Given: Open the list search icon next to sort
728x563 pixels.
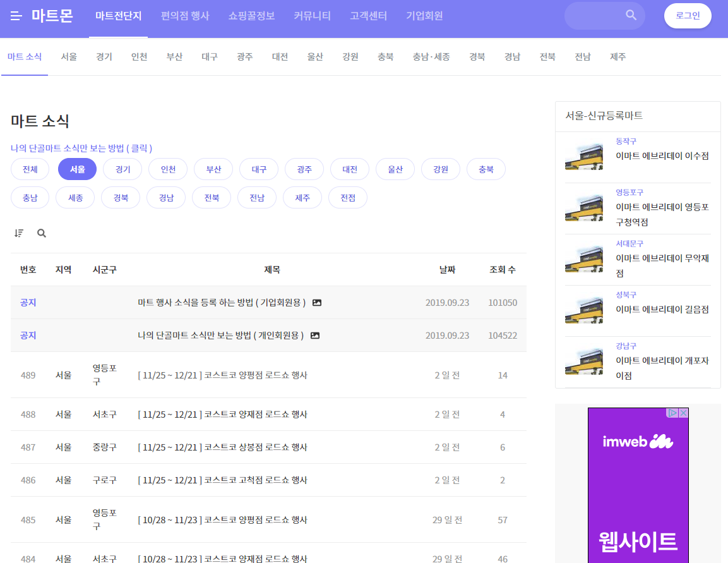Looking at the screenshot, I should pos(41,233).
